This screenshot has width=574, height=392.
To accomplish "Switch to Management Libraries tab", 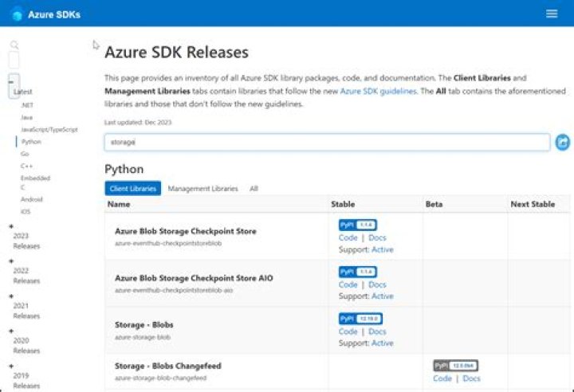I will tap(202, 189).
